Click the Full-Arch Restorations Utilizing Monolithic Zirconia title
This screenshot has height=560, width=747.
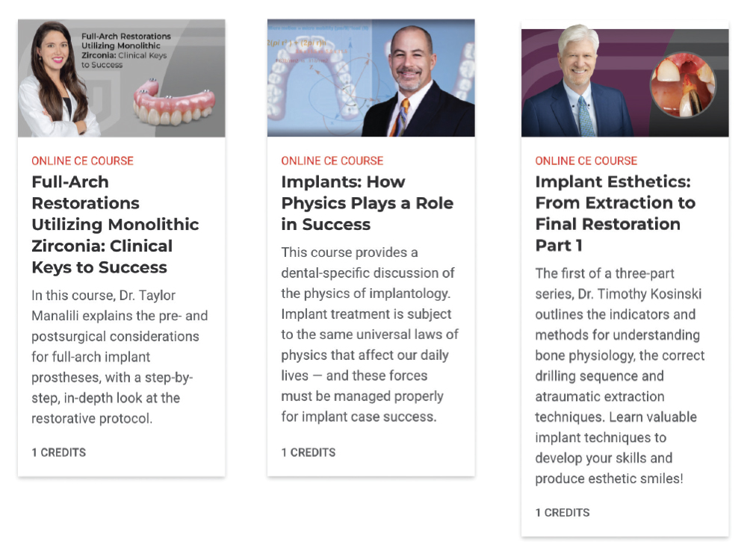tap(115, 224)
